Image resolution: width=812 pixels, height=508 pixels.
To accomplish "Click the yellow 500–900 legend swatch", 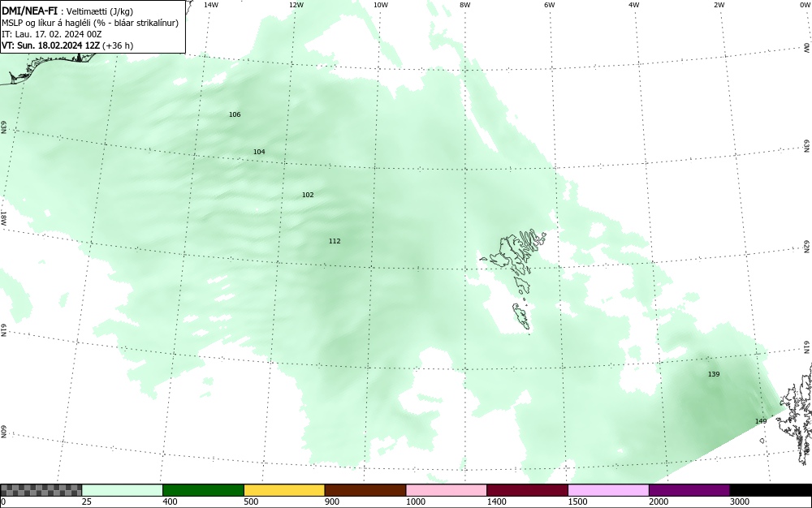I will (x=284, y=490).
